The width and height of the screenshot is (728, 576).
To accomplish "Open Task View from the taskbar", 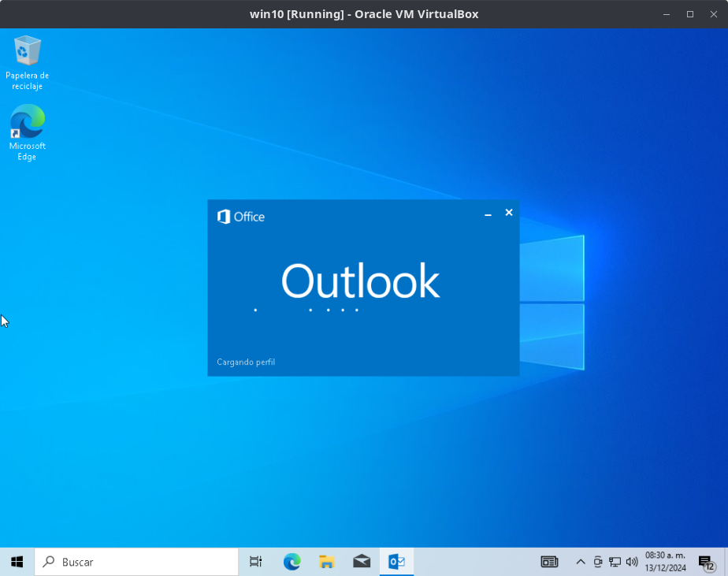I will (x=255, y=562).
